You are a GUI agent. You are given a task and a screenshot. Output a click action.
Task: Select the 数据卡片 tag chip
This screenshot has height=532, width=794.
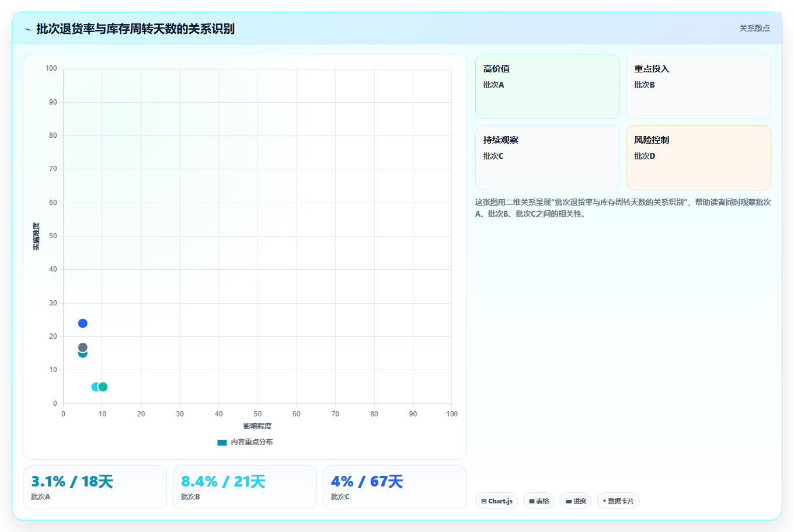tap(618, 501)
